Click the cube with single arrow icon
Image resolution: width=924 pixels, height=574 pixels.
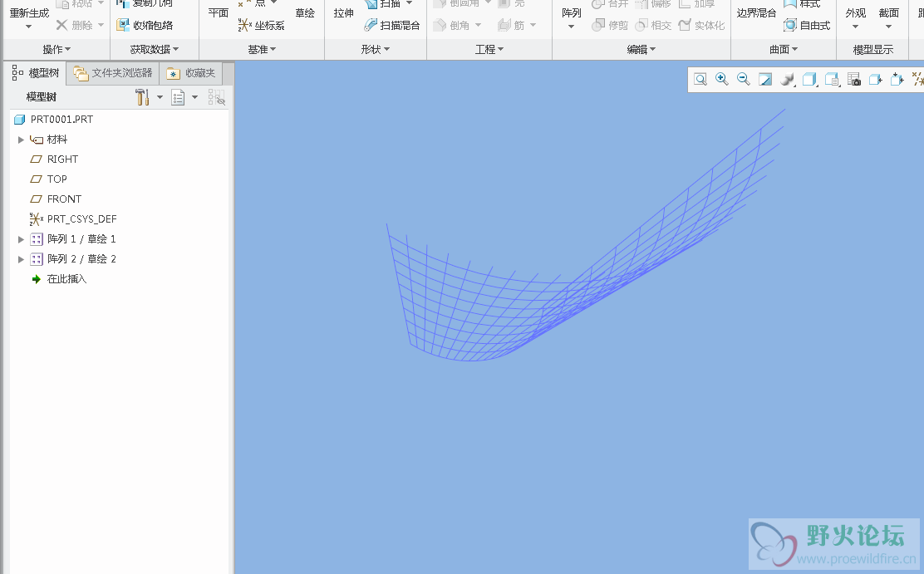(x=876, y=80)
